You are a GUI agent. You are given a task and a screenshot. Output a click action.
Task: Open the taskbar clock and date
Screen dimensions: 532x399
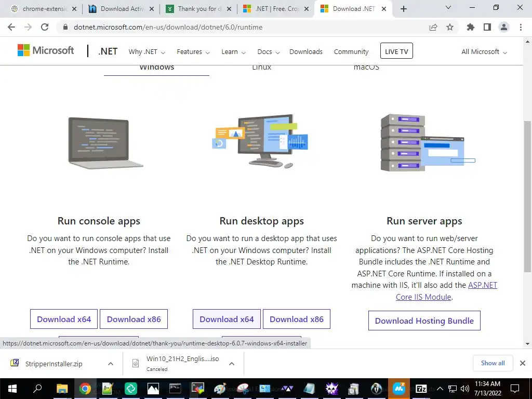[487, 389]
